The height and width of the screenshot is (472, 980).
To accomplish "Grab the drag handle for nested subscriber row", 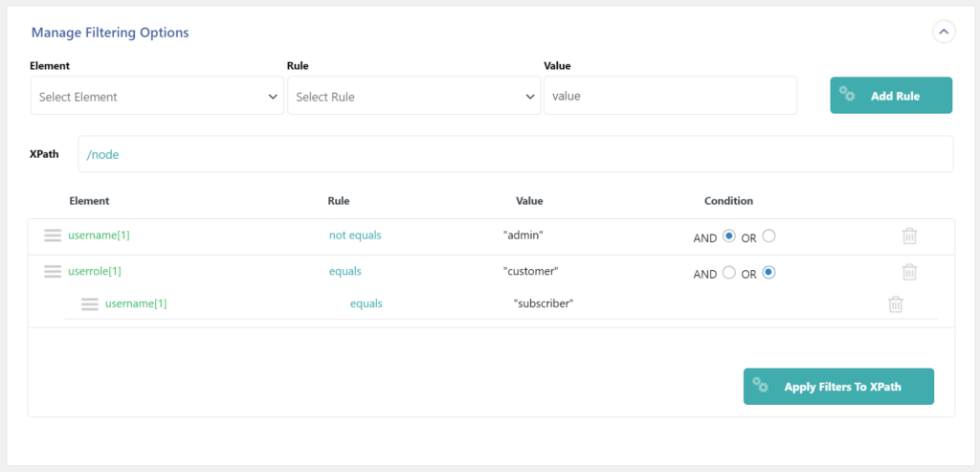I will [90, 303].
